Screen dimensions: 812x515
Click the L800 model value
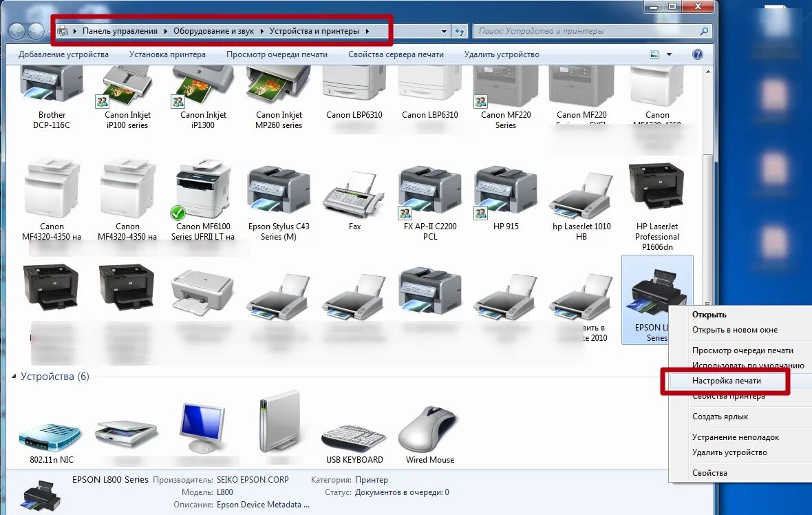tap(224, 492)
